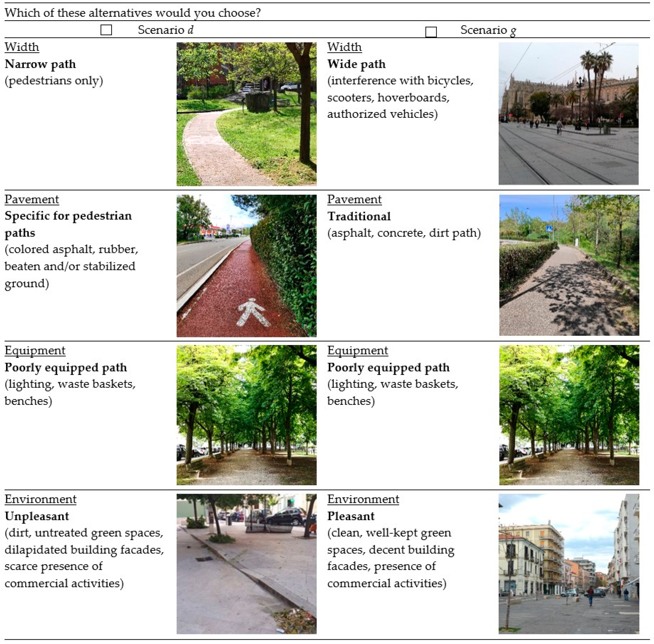The width and height of the screenshot is (654, 644).
Task: Click the wide plaza with tram tracks photo
Action: [x=568, y=113]
